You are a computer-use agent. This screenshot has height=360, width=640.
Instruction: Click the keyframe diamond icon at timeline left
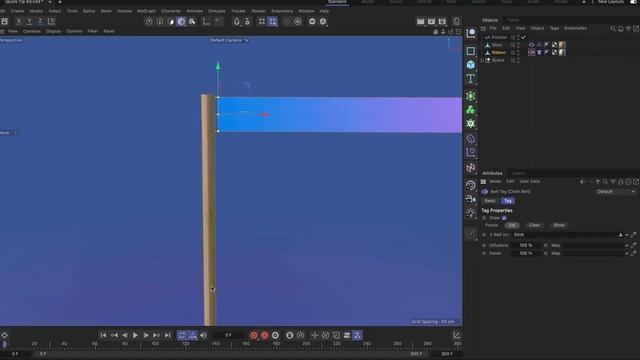[4, 335]
